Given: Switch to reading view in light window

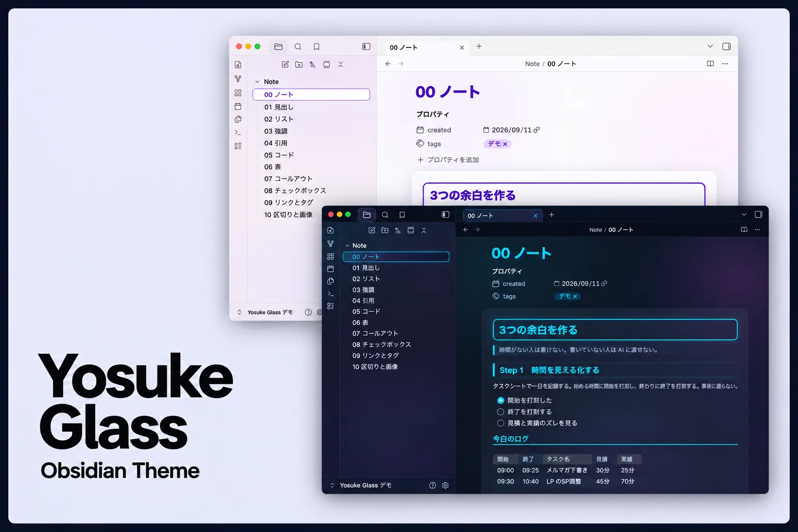Looking at the screenshot, I should coord(710,64).
